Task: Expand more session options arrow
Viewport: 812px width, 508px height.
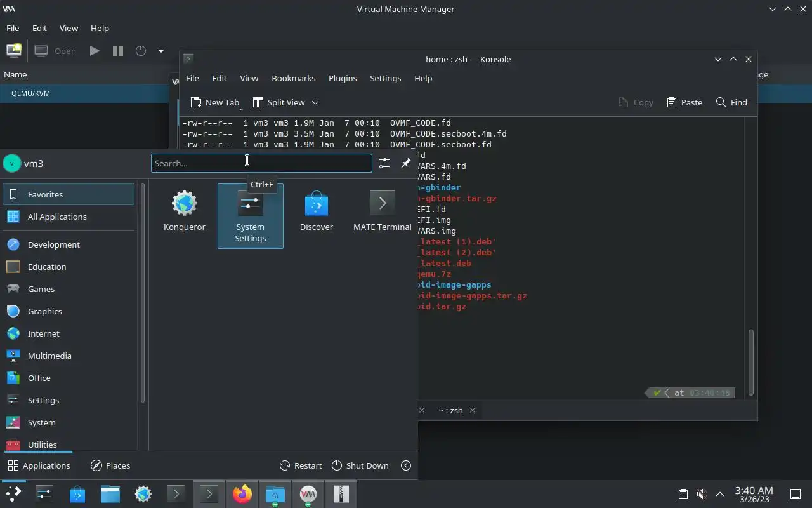Action: click(406, 465)
